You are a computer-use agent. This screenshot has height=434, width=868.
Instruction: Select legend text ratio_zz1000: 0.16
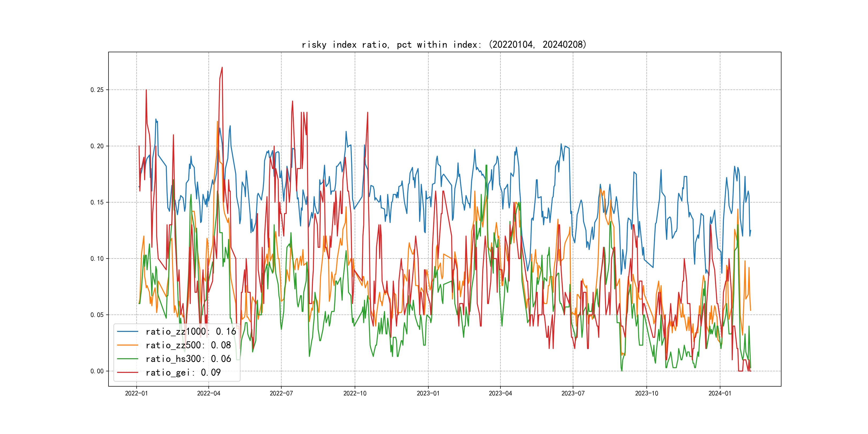(x=191, y=332)
